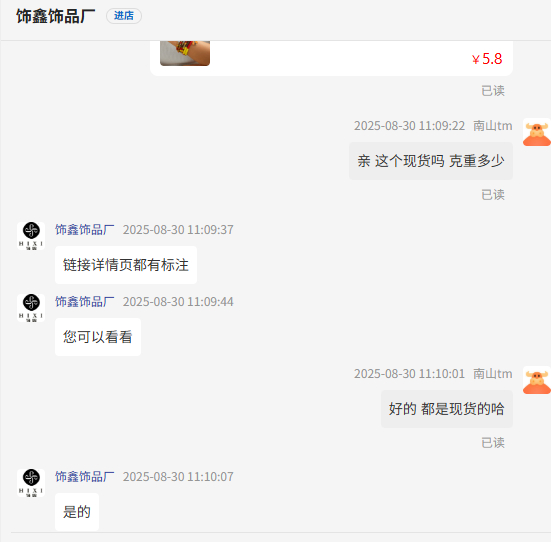Click sender name 饰鑫饰品厂 at 11:09:44

(x=84, y=302)
